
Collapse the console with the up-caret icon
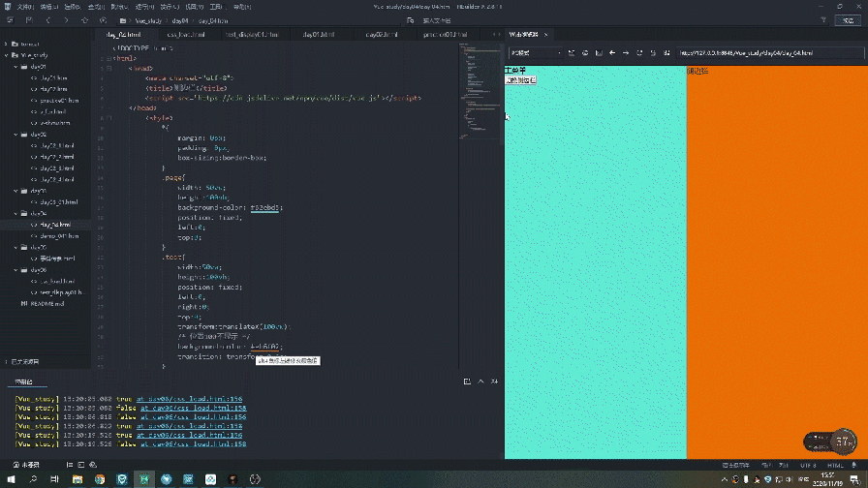click(481, 381)
